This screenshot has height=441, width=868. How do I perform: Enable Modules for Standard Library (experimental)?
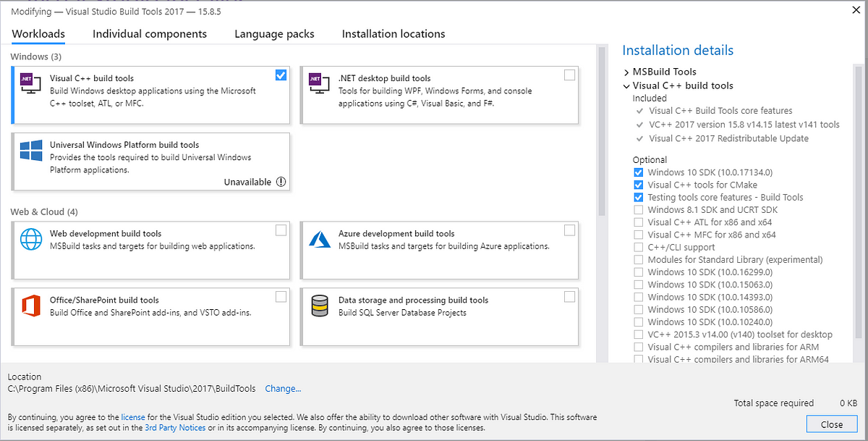(638, 259)
